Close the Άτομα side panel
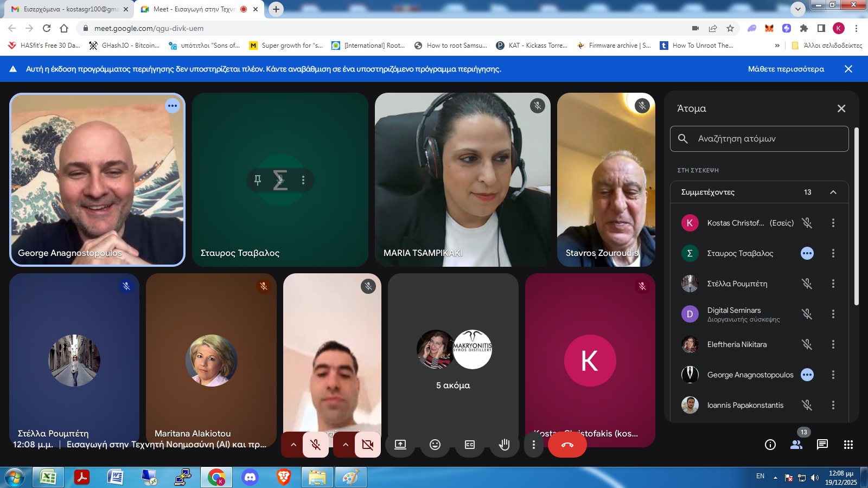The height and width of the screenshot is (488, 868). click(841, 108)
